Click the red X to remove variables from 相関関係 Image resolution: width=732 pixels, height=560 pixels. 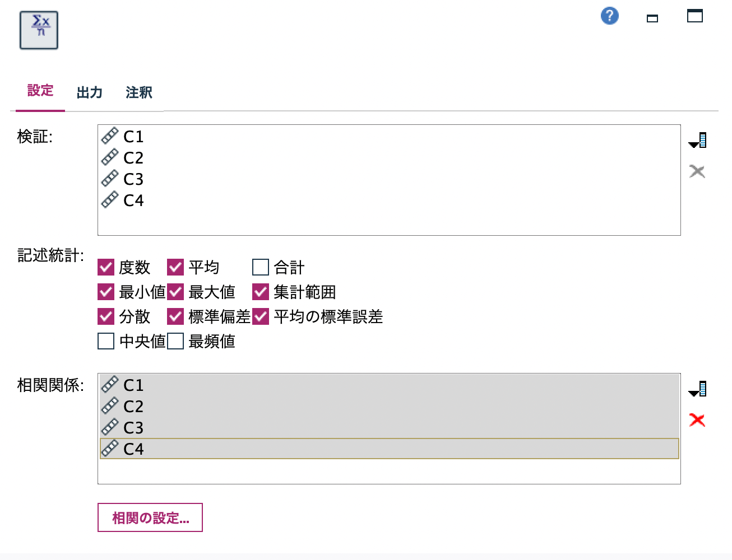tap(697, 420)
